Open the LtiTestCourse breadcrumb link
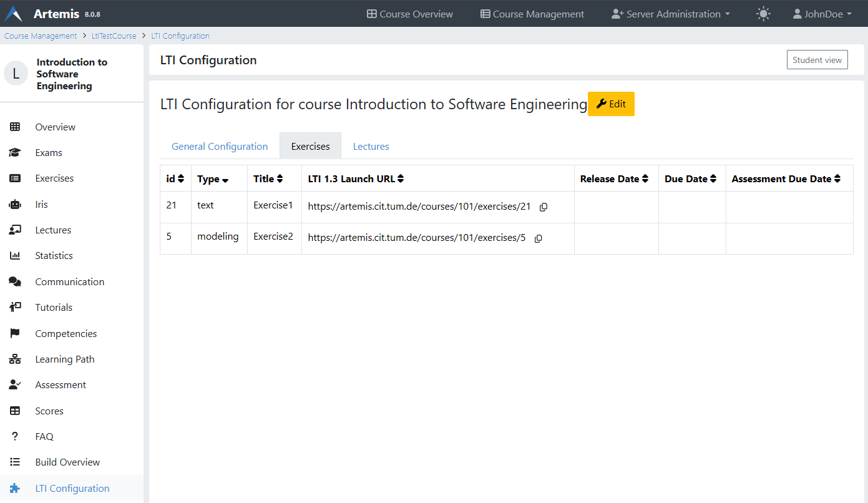The image size is (868, 503). tap(114, 36)
